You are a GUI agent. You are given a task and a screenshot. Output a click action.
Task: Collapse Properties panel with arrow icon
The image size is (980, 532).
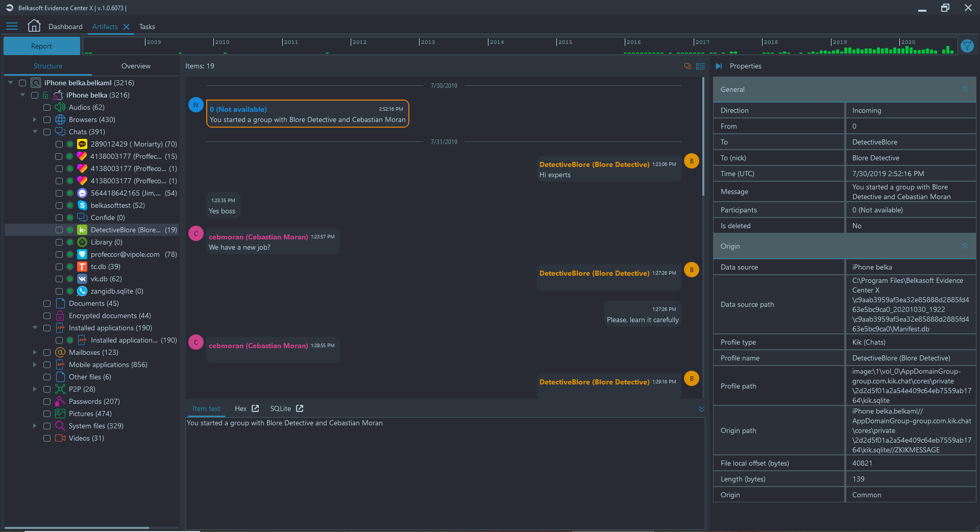tap(719, 66)
